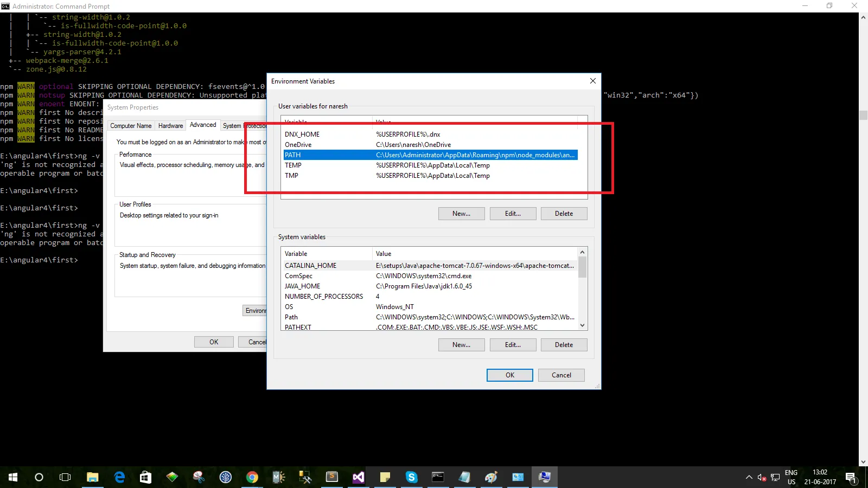Select the PATHEXT system variable row
Viewport: 868px width, 488px height.
click(430, 327)
